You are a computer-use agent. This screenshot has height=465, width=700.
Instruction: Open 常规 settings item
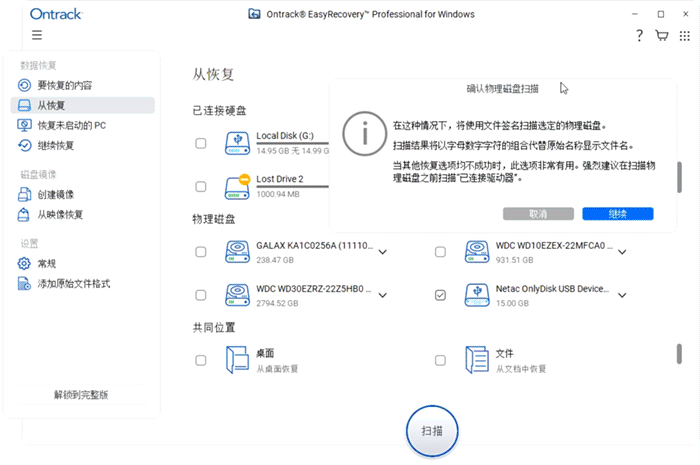tap(83, 264)
